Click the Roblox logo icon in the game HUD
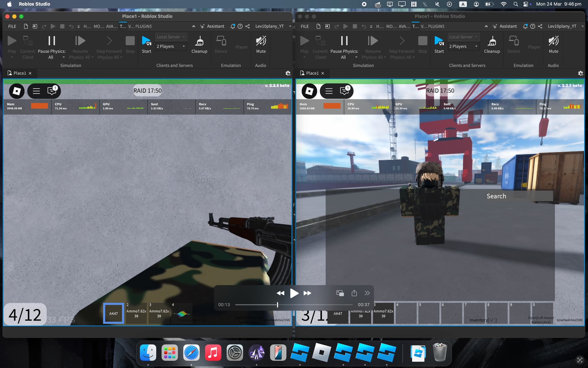588x368 pixels. point(17,91)
